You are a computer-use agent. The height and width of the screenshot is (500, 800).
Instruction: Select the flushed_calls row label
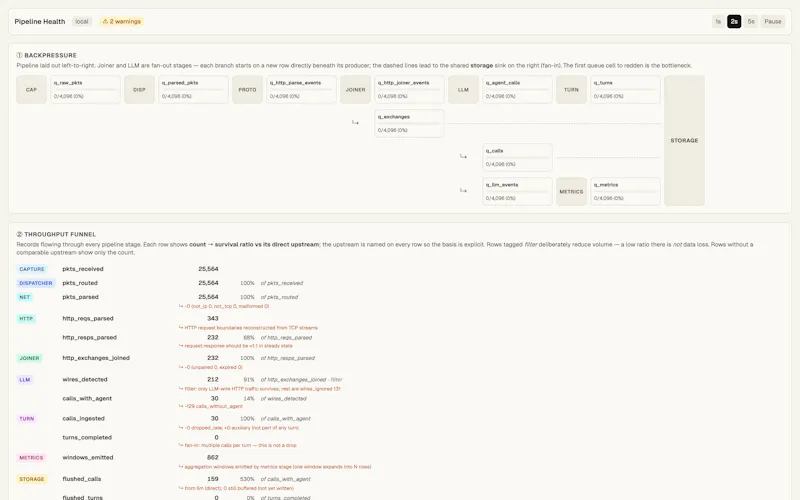[82, 479]
